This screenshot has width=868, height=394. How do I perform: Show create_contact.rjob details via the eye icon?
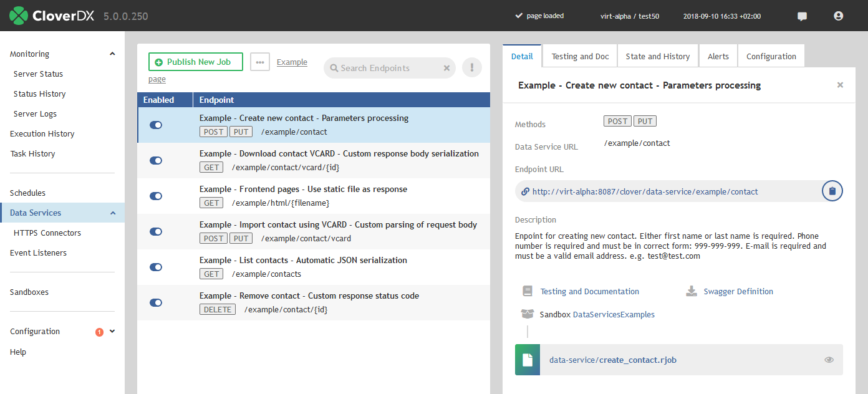click(829, 360)
